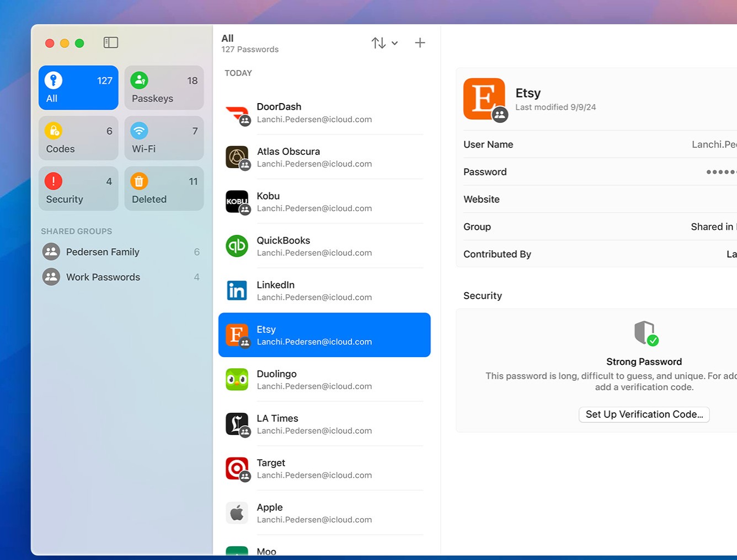Select the Pedersen Family shared group
737x560 pixels.
121,252
